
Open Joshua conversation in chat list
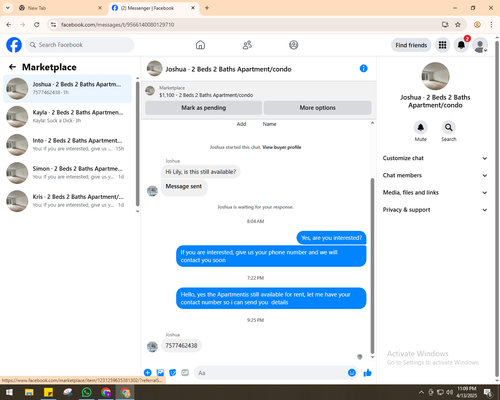67,89
